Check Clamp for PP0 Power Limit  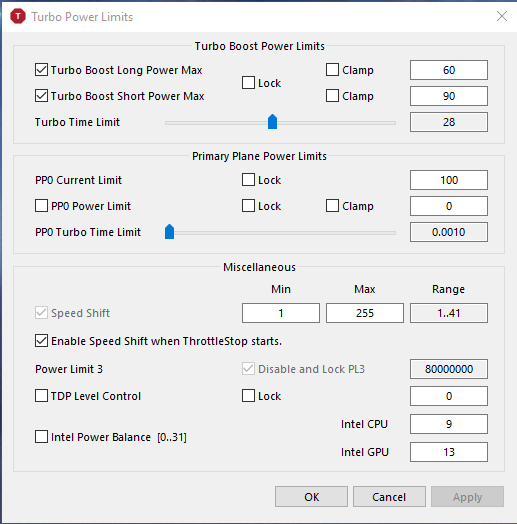tap(332, 206)
